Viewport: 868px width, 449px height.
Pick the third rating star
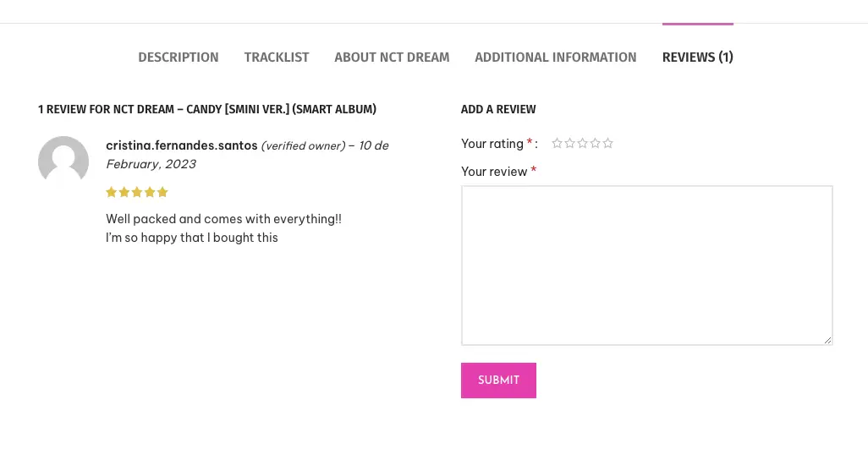click(582, 144)
